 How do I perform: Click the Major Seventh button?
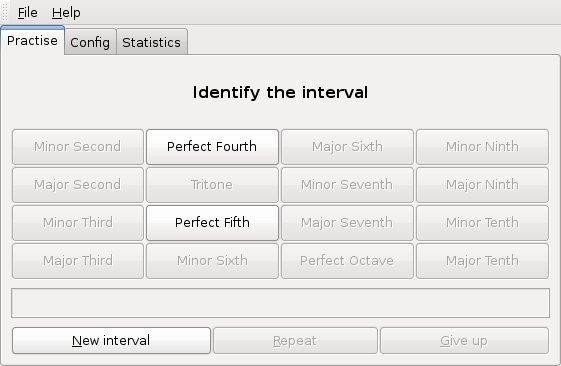coord(347,223)
